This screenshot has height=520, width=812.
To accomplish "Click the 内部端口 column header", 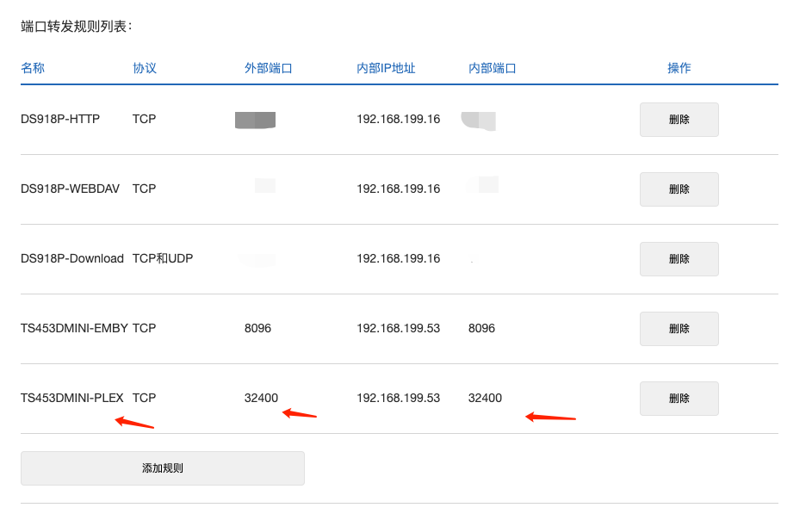I will tap(492, 68).
